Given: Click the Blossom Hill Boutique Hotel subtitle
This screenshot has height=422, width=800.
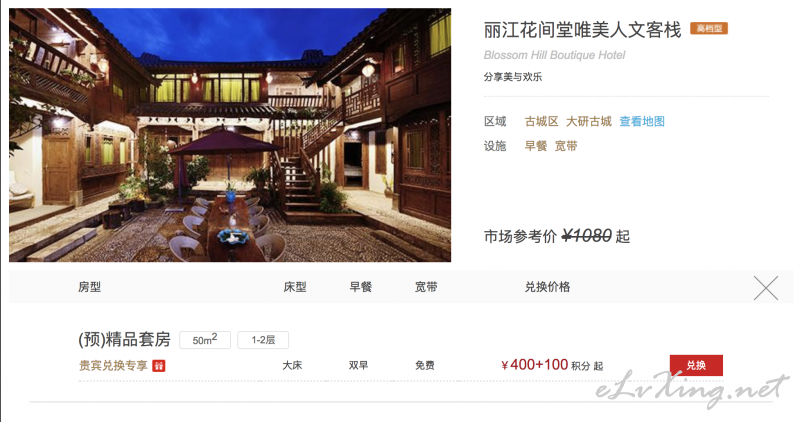Looking at the screenshot, I should [554, 55].
